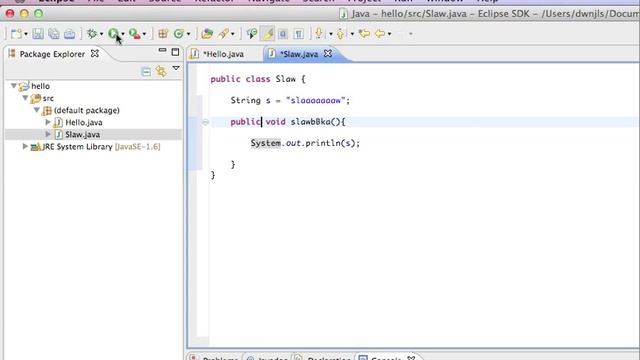Collapse the src folder node
Screen dimensions: 640x360
25,98
